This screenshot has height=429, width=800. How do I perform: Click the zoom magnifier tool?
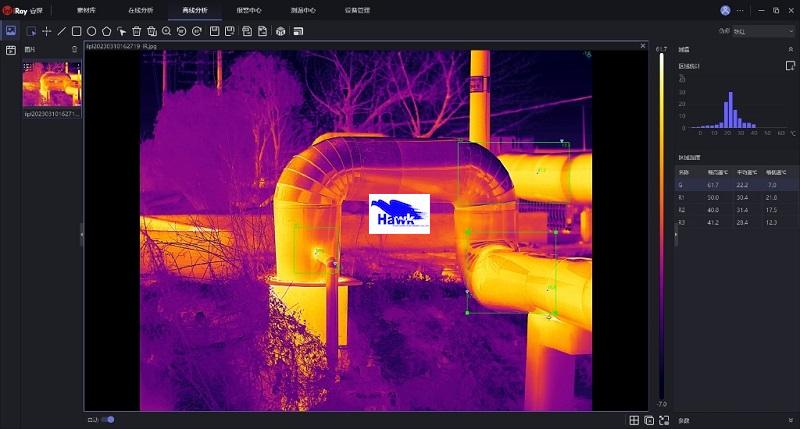click(166, 31)
